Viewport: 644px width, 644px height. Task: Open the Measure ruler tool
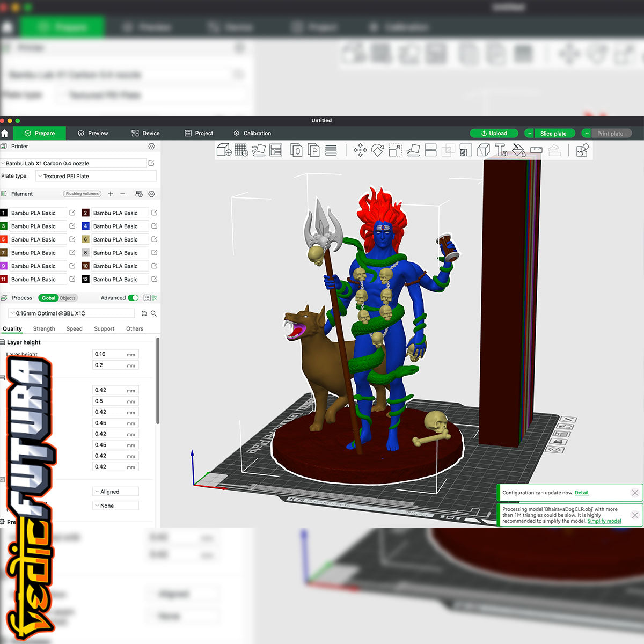click(536, 150)
